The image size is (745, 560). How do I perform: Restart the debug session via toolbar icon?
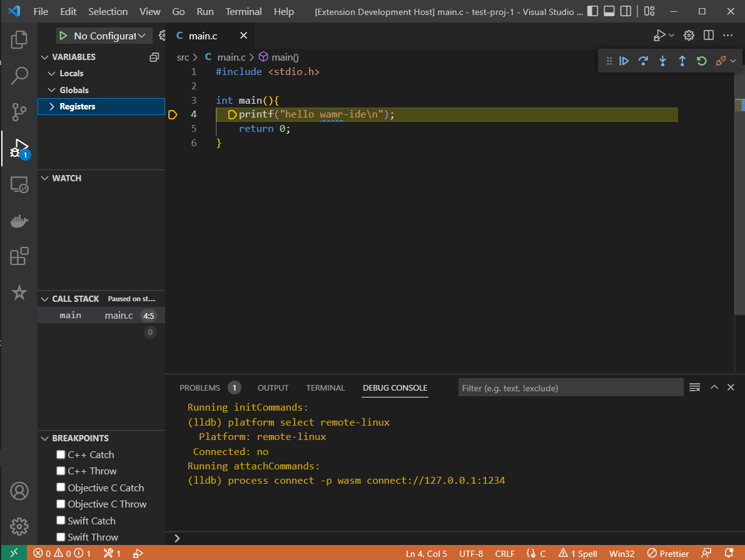pos(701,61)
